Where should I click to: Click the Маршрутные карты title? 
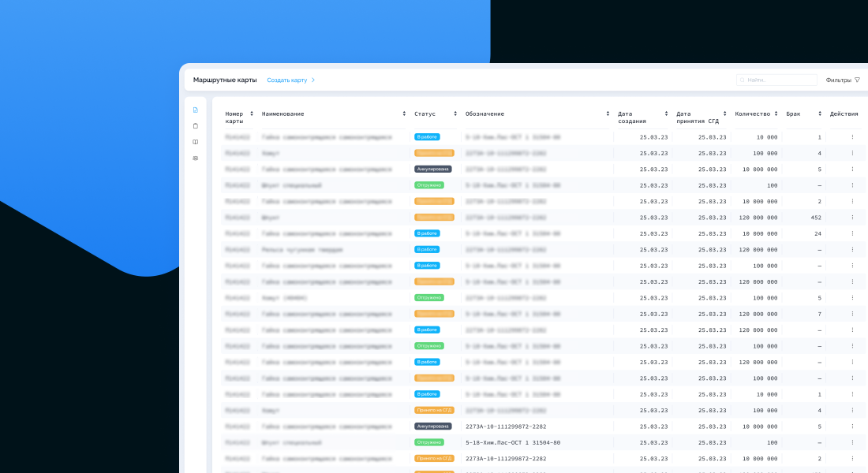[x=225, y=80]
